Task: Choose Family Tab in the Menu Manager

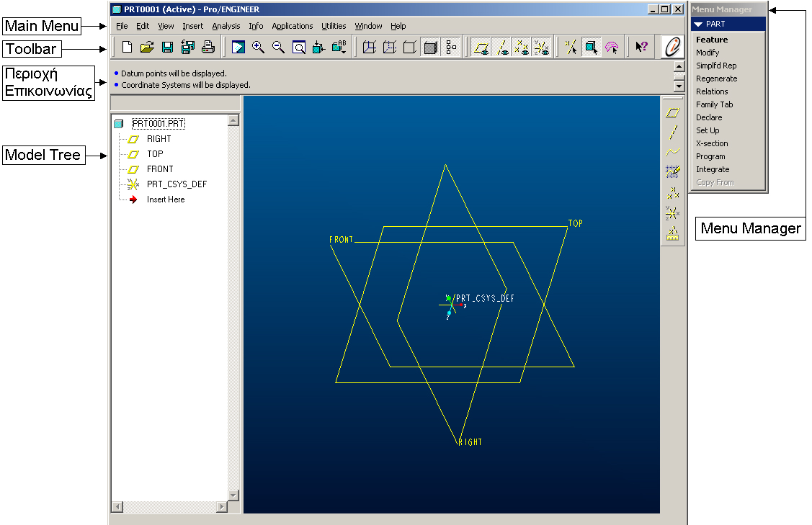Action: click(x=714, y=104)
